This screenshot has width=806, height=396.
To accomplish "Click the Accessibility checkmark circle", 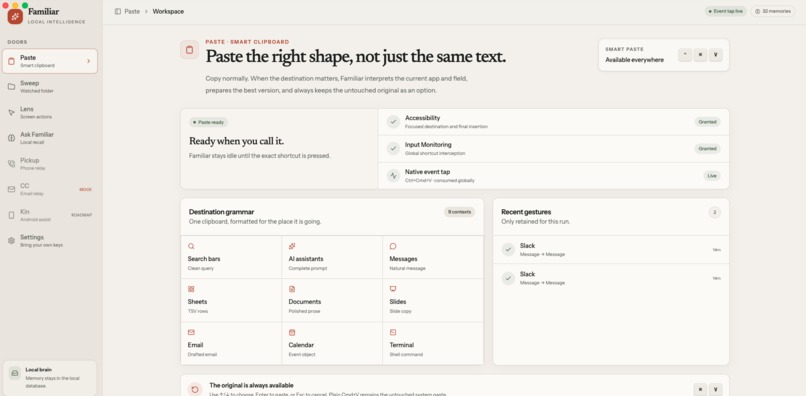I will coord(393,122).
